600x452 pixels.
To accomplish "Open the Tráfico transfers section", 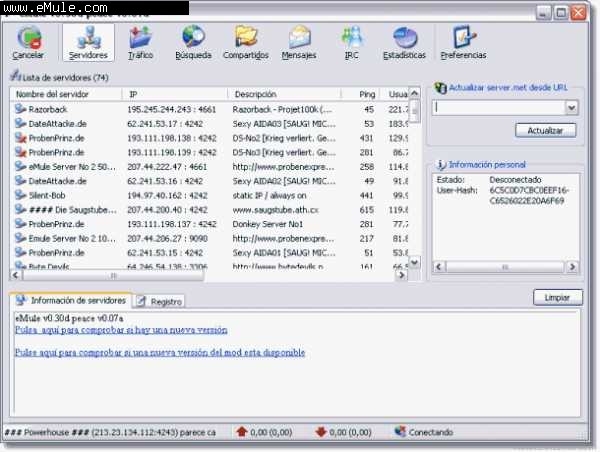I will click(140, 42).
